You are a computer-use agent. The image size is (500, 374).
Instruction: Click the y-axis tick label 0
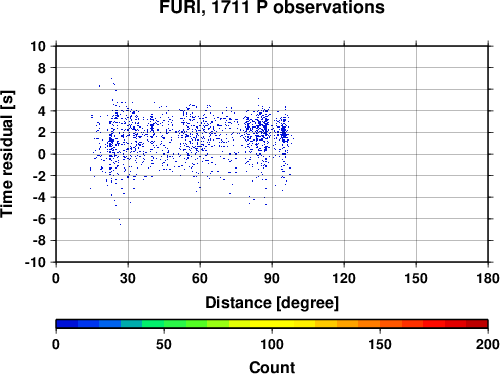(42, 154)
